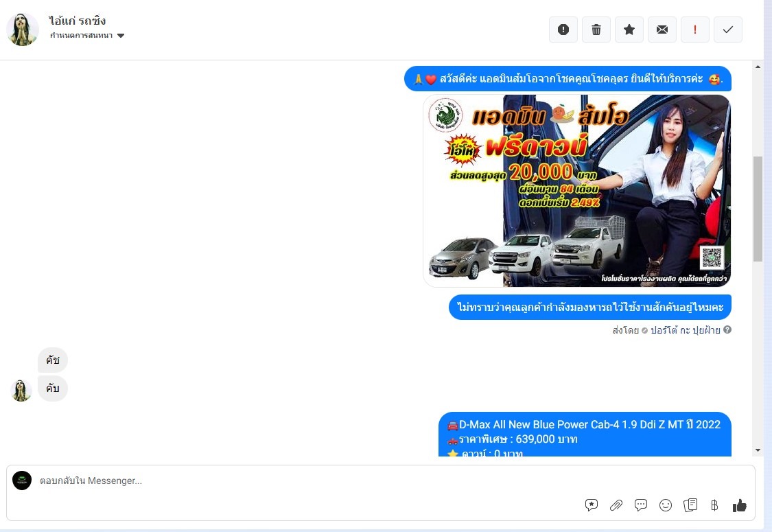Open the admin promotion banner image
Viewport: 772px width, 532px height.
pyautogui.click(x=576, y=191)
